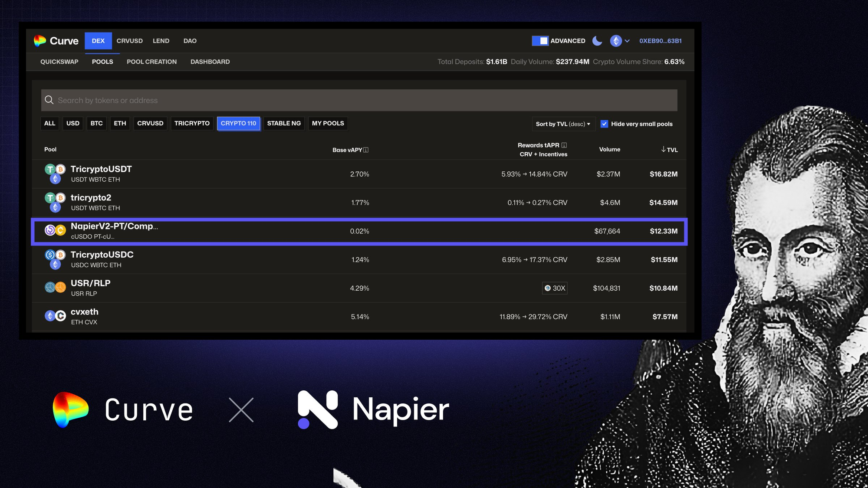Show MY POOLS filter

[x=328, y=123]
